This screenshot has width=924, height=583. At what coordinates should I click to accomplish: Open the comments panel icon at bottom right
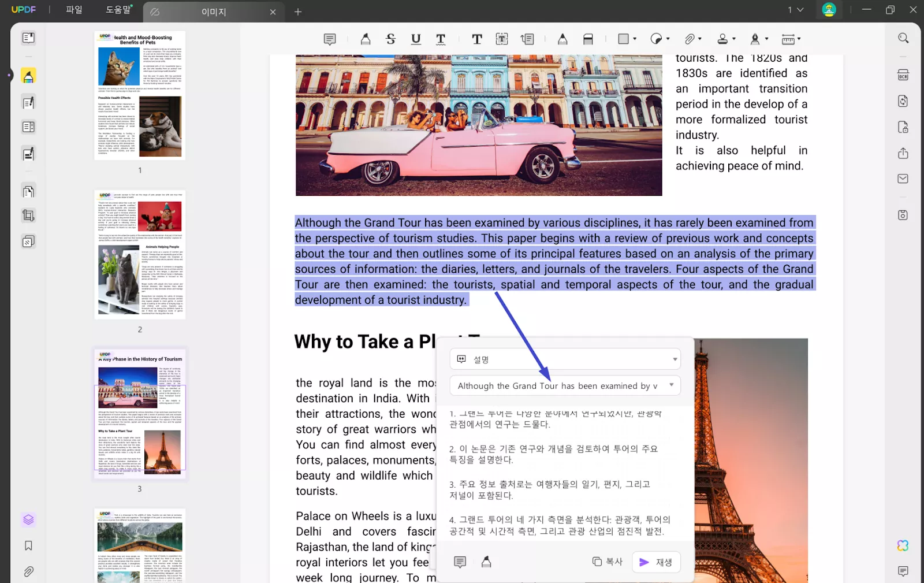click(x=903, y=571)
